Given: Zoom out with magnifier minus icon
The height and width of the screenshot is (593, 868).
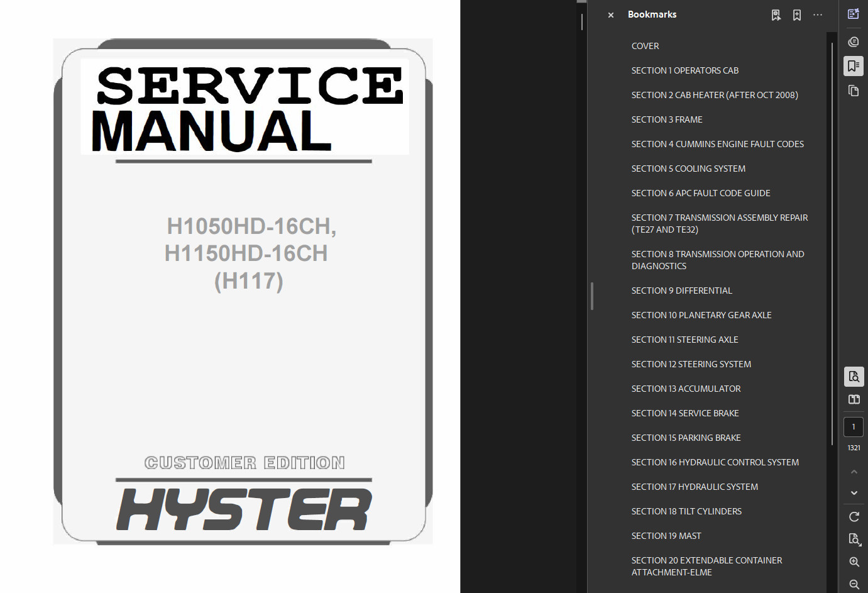Looking at the screenshot, I should coord(854,585).
